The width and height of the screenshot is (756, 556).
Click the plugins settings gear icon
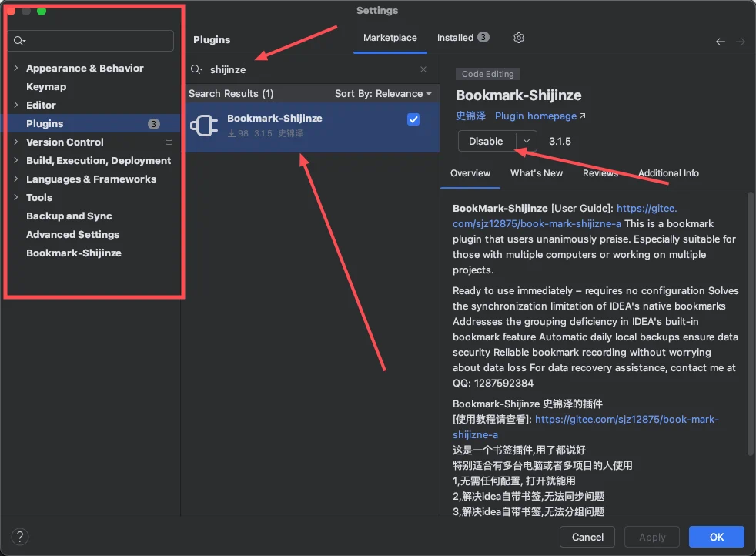(x=518, y=38)
